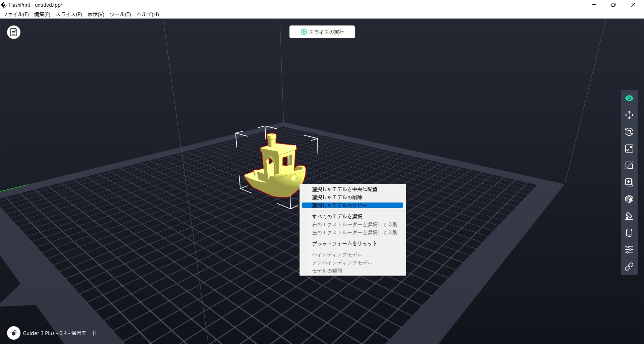Click the project file icon in the top-left corner
Screen dimensions: 644x344
pyautogui.click(x=13, y=32)
